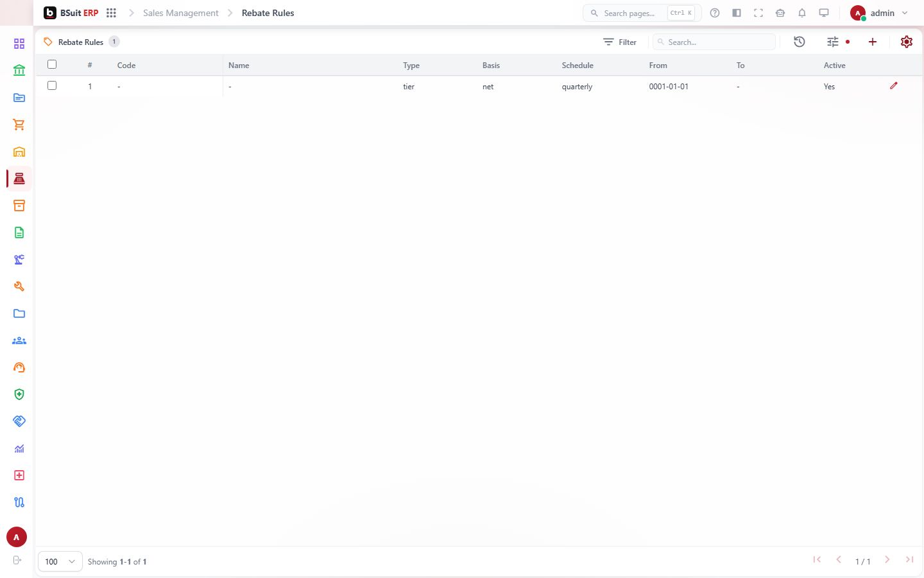Screen dimensions: 924x578
Task: Toggle the sidebar layout panel icon
Action: point(737,13)
